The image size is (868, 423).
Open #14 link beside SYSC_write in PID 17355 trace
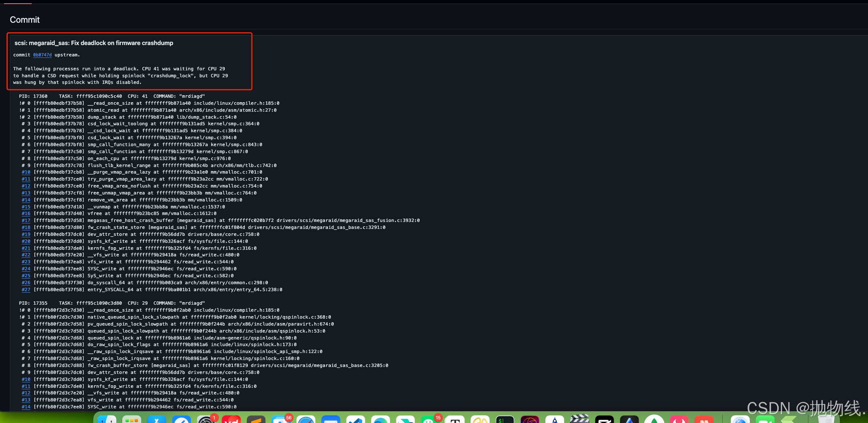[26, 407]
